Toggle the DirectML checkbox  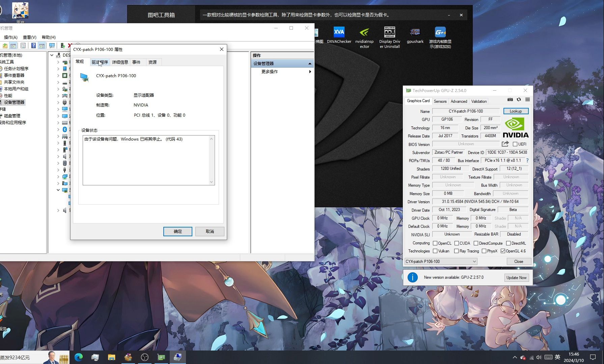pos(508,243)
